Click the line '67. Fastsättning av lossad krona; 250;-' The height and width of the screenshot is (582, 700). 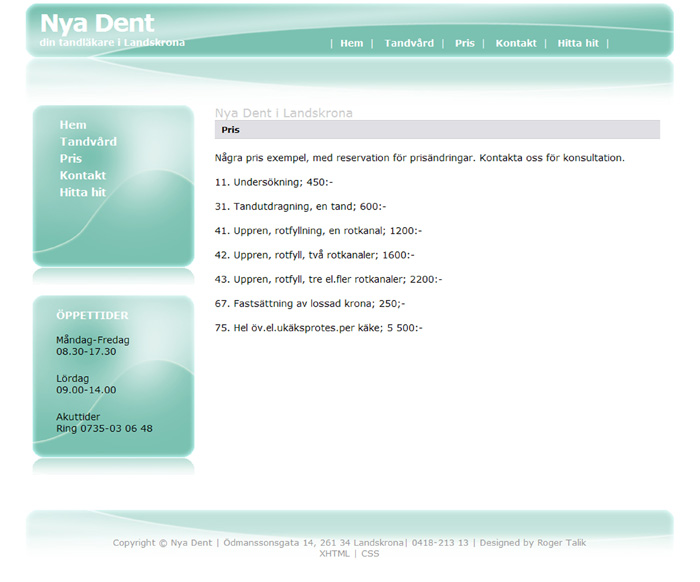(x=310, y=304)
